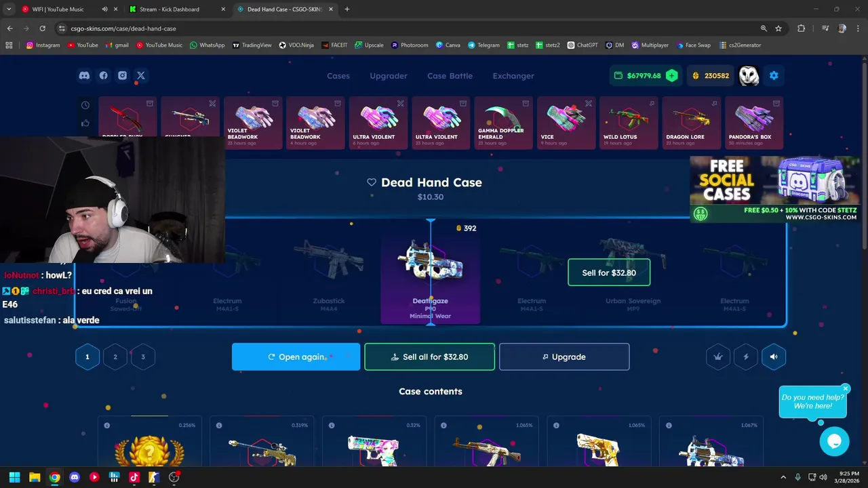Click info icon on 0.256% item card
This screenshot has height=488, width=868.
[107, 426]
